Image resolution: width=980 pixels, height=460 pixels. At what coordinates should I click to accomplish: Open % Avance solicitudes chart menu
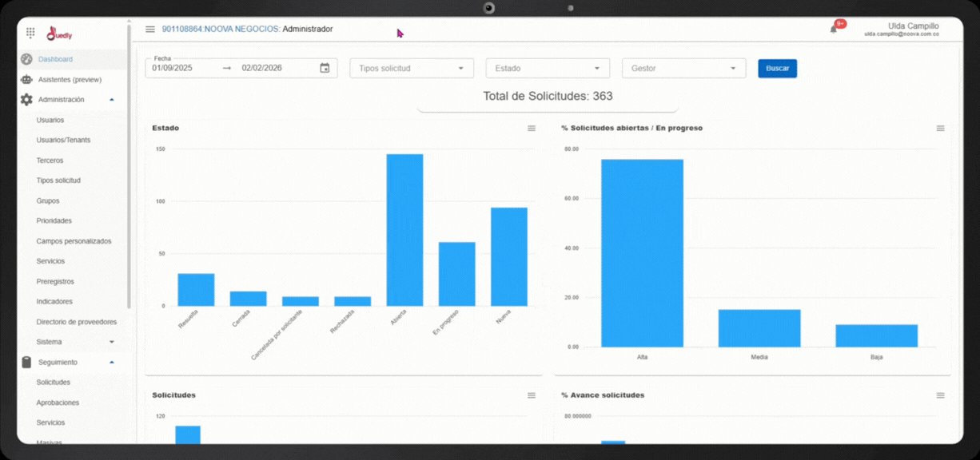click(940, 395)
